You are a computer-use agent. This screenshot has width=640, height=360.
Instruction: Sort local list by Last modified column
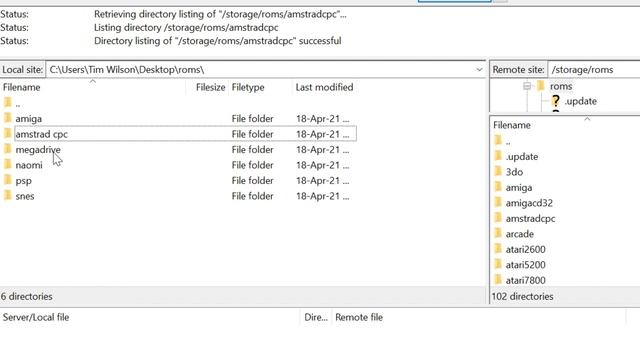(324, 87)
